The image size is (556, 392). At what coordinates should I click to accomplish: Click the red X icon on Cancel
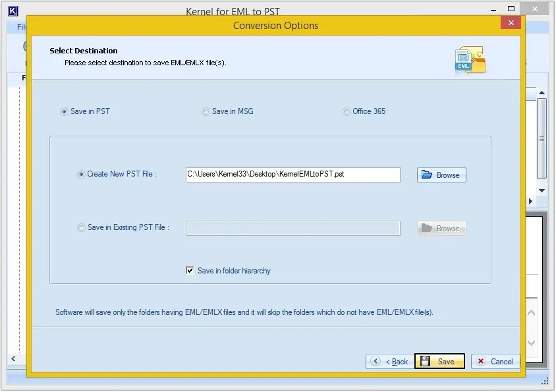481,361
